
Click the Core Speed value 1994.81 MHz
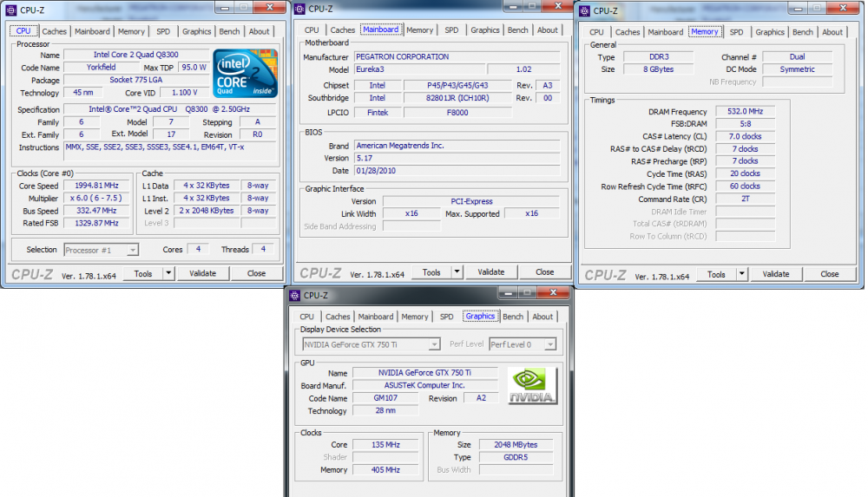(97, 186)
